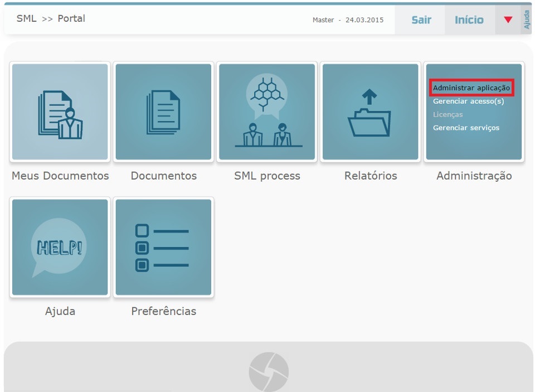Image resolution: width=535 pixels, height=392 pixels.
Task: Click the Administração label below tile
Action: click(474, 176)
